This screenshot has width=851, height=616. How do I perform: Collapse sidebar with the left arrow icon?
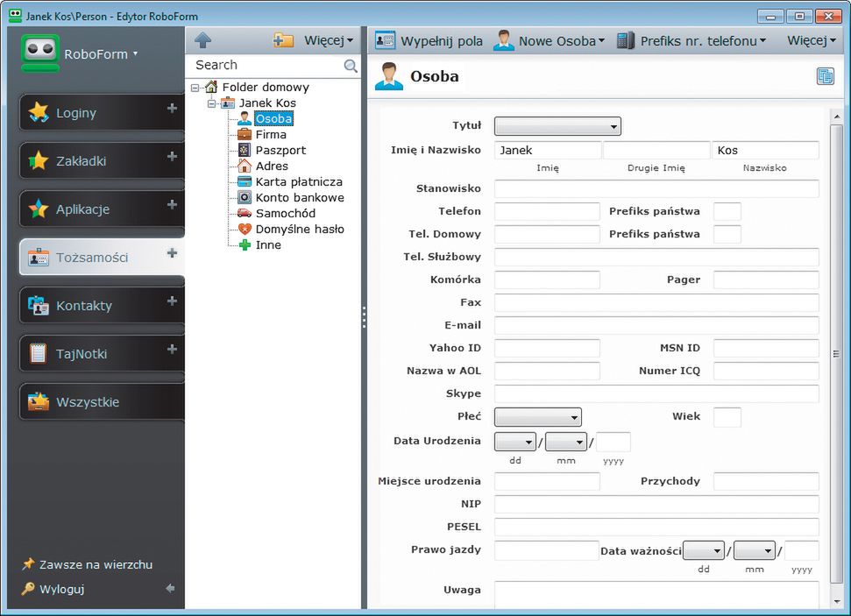(170, 589)
